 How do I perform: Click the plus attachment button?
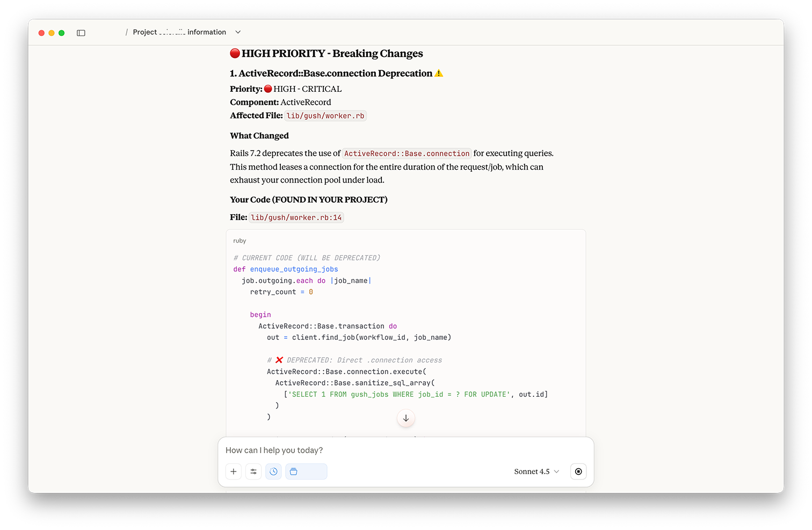click(x=234, y=471)
